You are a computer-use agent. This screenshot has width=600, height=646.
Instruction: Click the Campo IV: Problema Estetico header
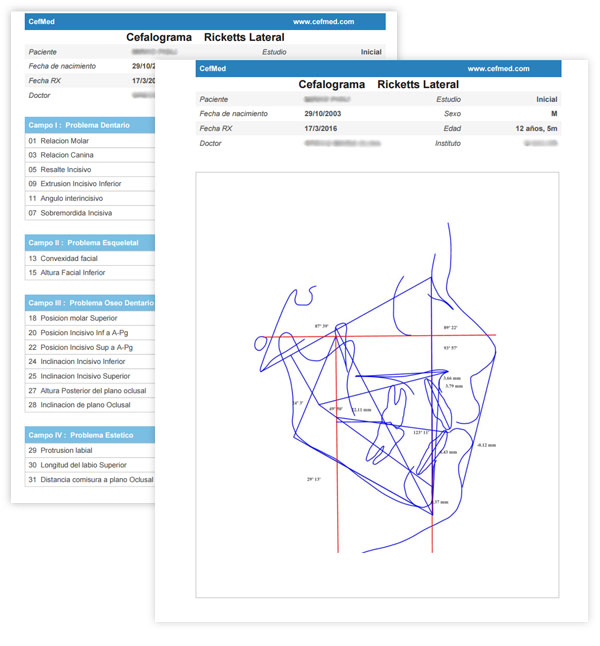90,435
